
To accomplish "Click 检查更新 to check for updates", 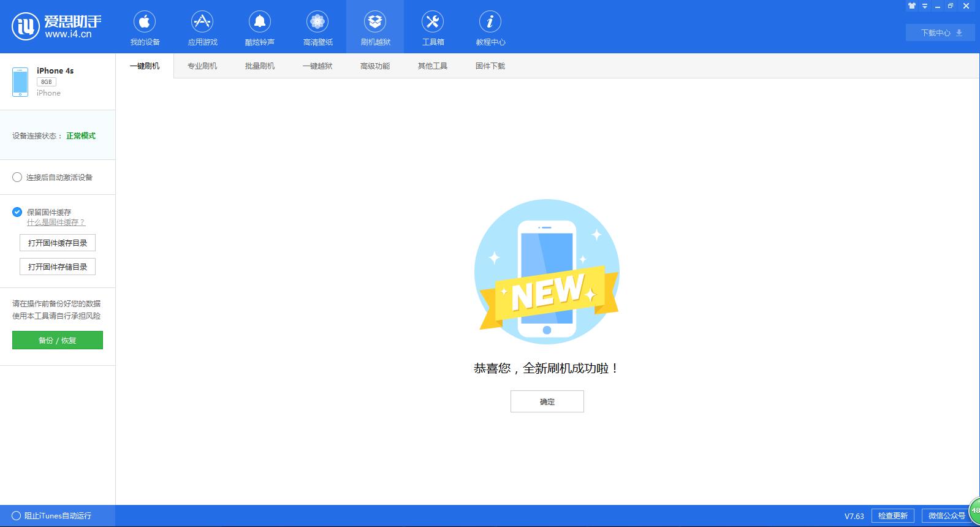I will 893,516.
